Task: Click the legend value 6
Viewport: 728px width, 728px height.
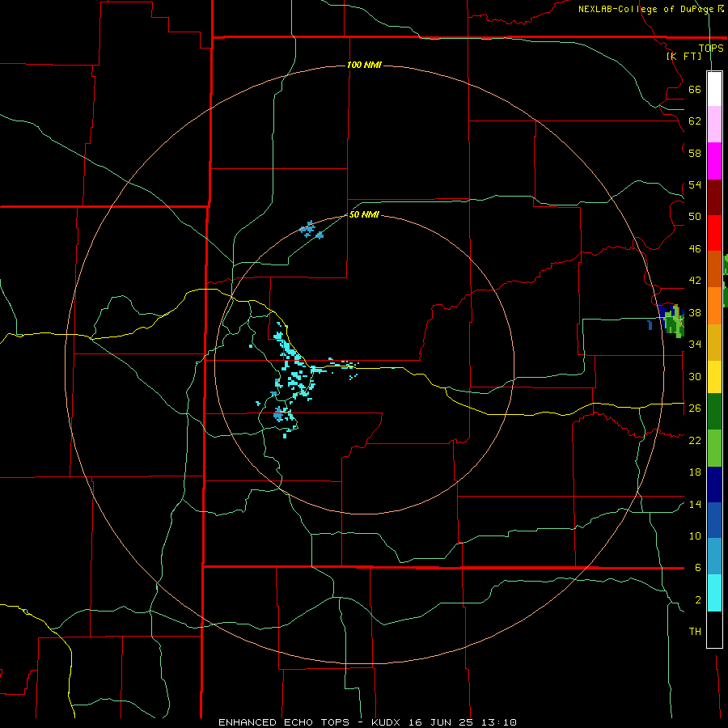Action: (698, 568)
